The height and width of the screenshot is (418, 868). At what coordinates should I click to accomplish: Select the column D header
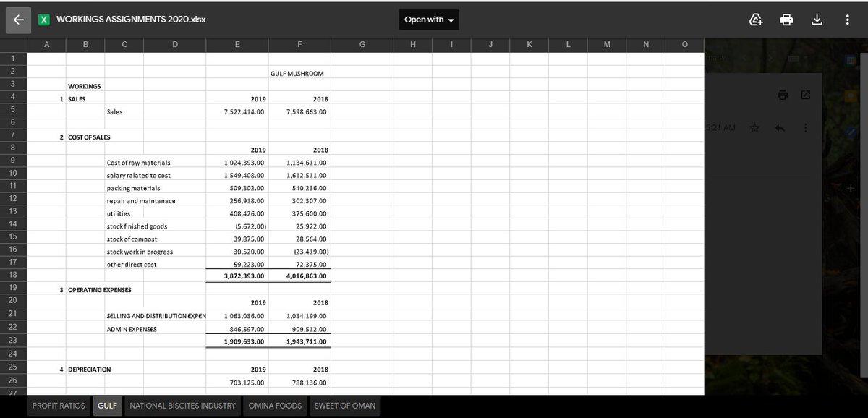click(x=174, y=45)
